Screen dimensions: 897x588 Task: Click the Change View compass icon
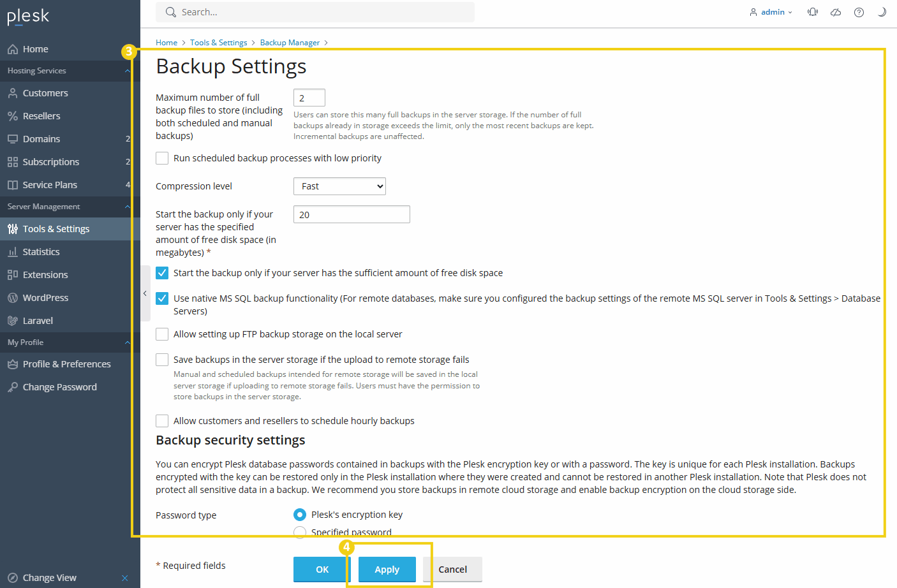click(13, 578)
